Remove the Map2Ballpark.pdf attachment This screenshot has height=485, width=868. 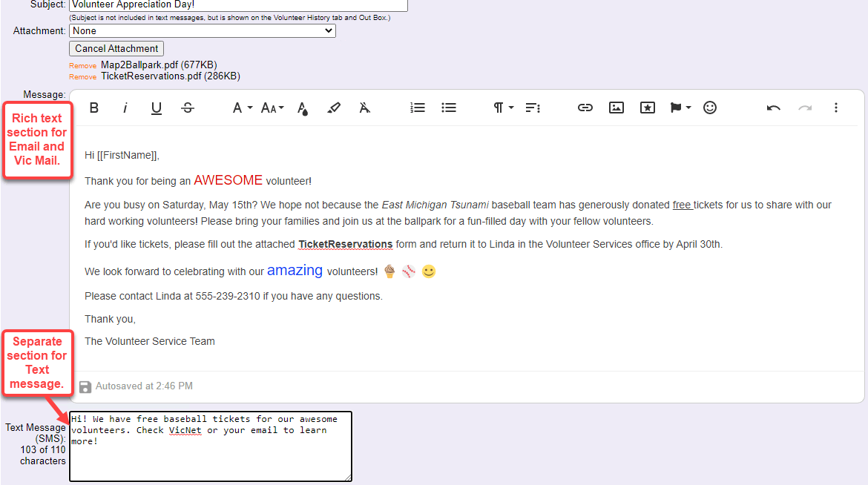point(82,65)
